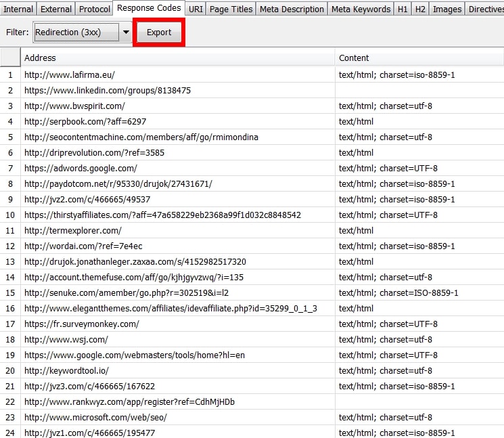
Task: Click row number 19 header
Action: (10, 355)
